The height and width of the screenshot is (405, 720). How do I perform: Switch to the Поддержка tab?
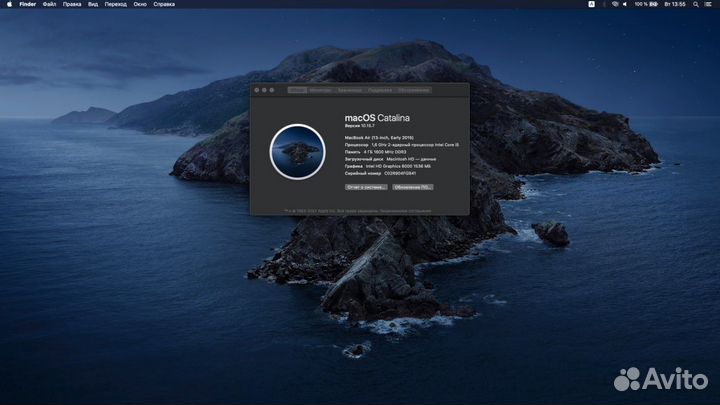379,89
